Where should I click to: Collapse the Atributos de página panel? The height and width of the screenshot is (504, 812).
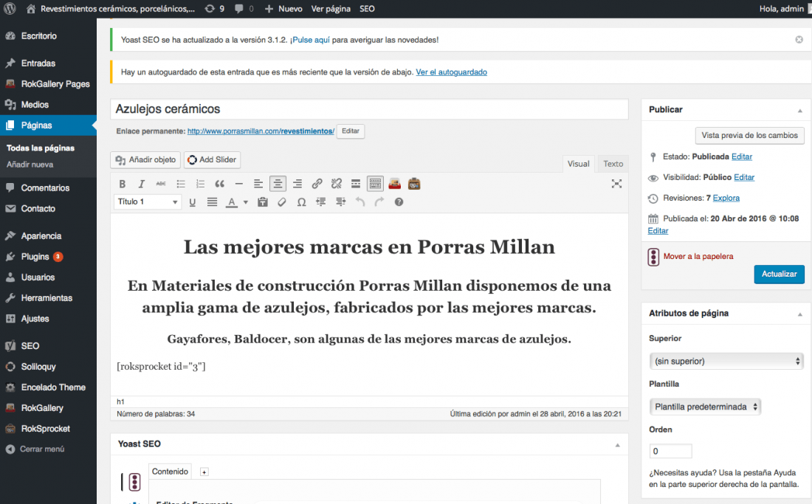(799, 314)
